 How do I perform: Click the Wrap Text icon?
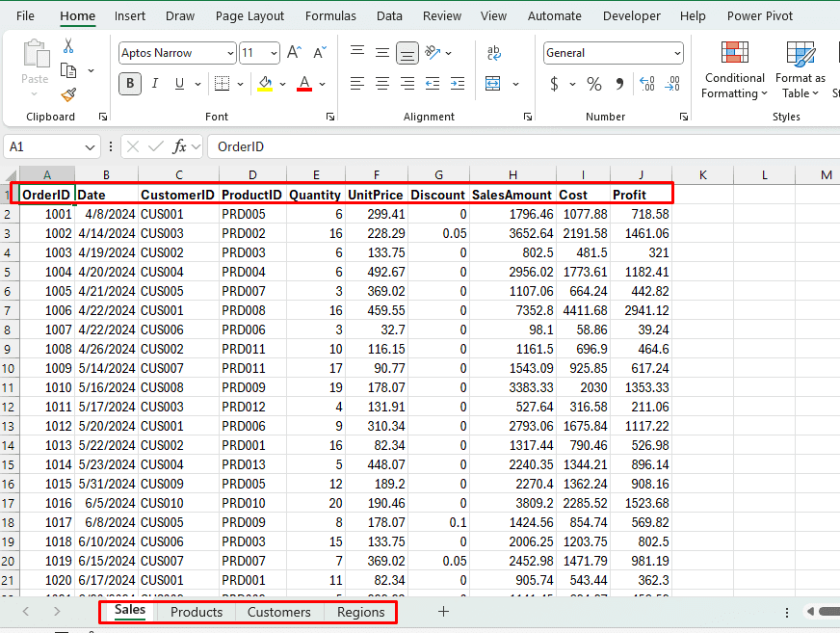tap(494, 53)
